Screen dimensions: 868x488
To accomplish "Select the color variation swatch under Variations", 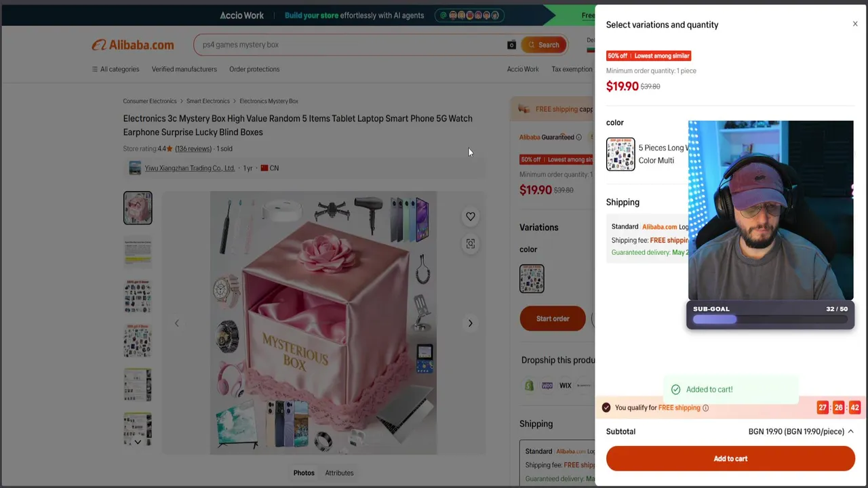I will click(532, 279).
